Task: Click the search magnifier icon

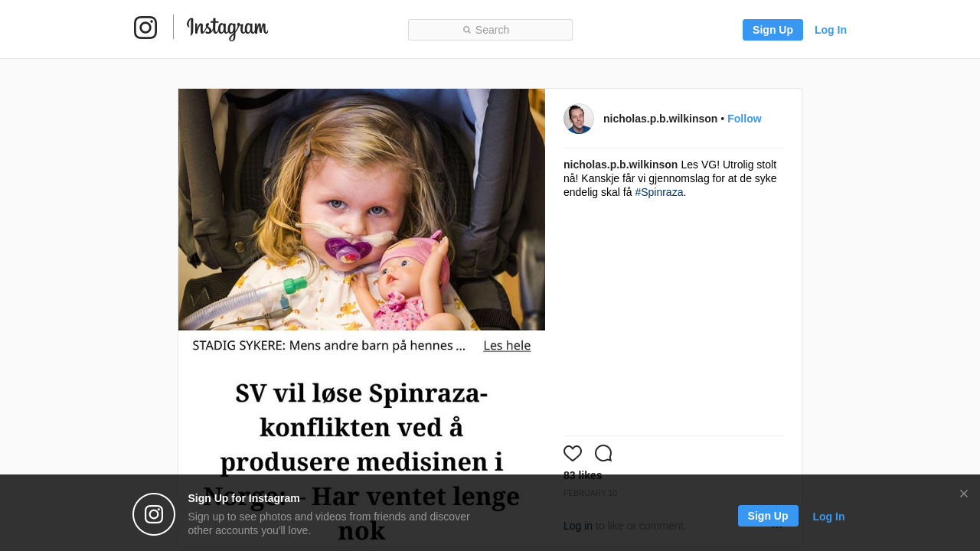Action: coord(467,30)
